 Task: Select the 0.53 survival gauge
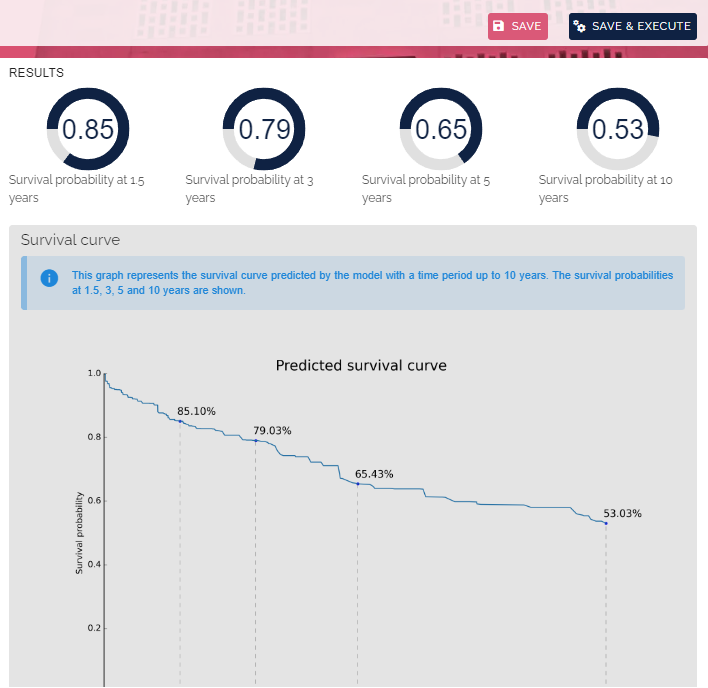coord(618,129)
